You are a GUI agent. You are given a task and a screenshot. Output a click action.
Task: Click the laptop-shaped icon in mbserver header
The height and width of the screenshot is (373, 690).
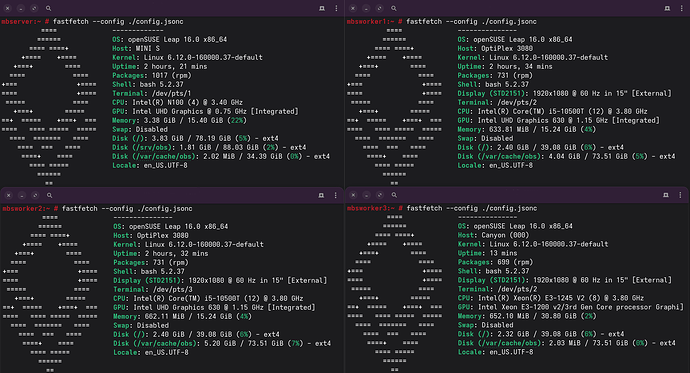322,8
